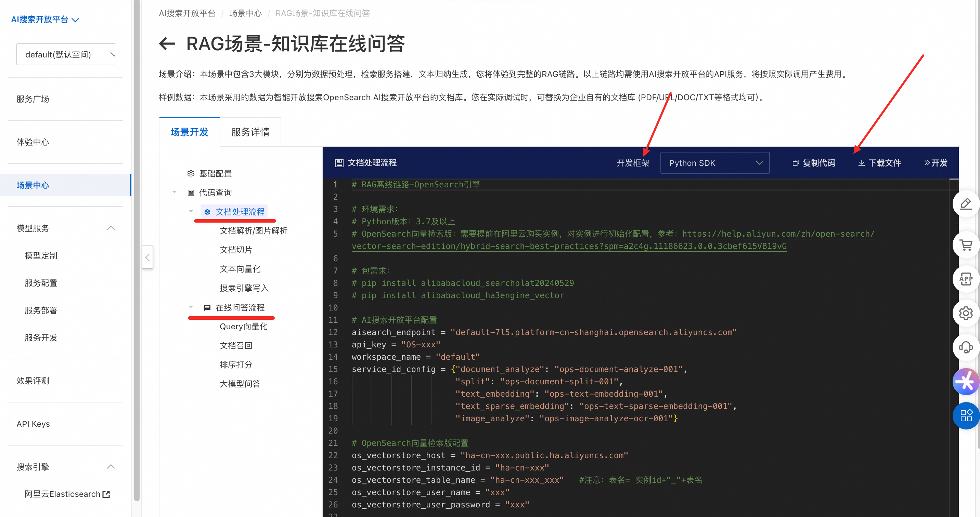
Task: Open 体验中心 in the sidebar
Action: pyautogui.click(x=33, y=142)
